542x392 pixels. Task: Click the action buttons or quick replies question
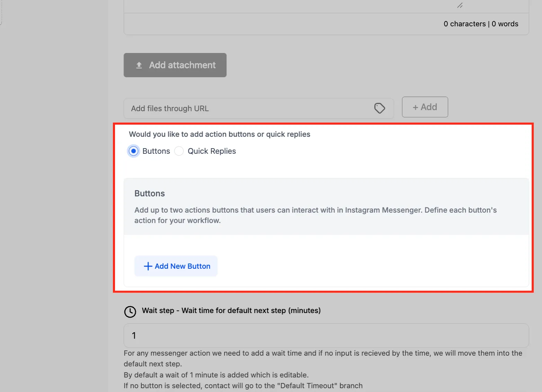[x=220, y=134]
